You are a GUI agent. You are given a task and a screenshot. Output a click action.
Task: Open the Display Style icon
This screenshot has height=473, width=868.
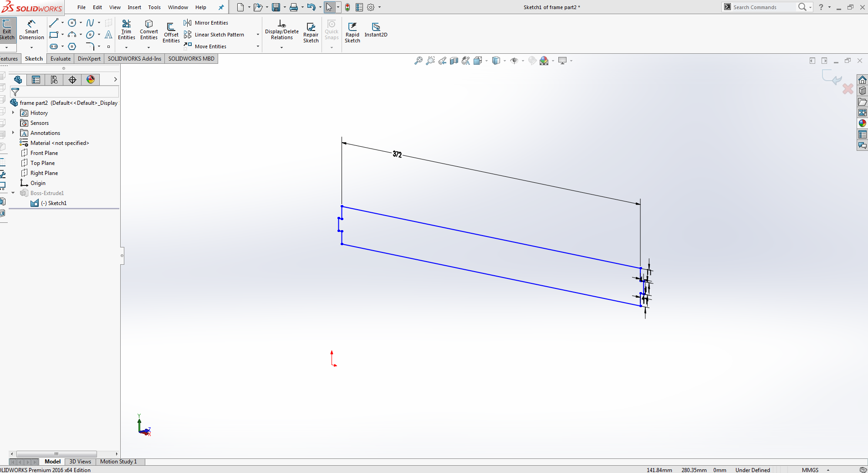click(496, 61)
